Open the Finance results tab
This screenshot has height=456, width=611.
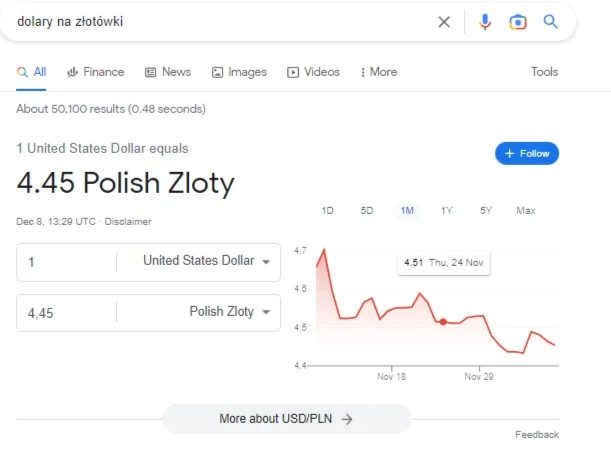(95, 72)
